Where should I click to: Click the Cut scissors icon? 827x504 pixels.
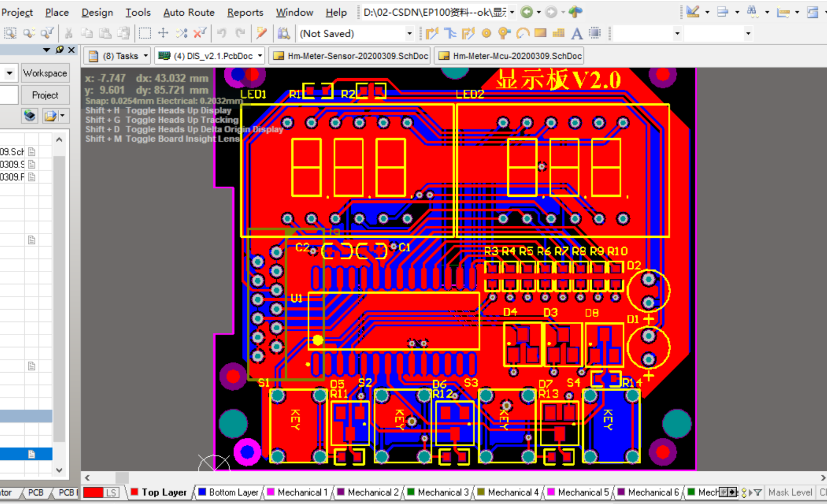(68, 34)
